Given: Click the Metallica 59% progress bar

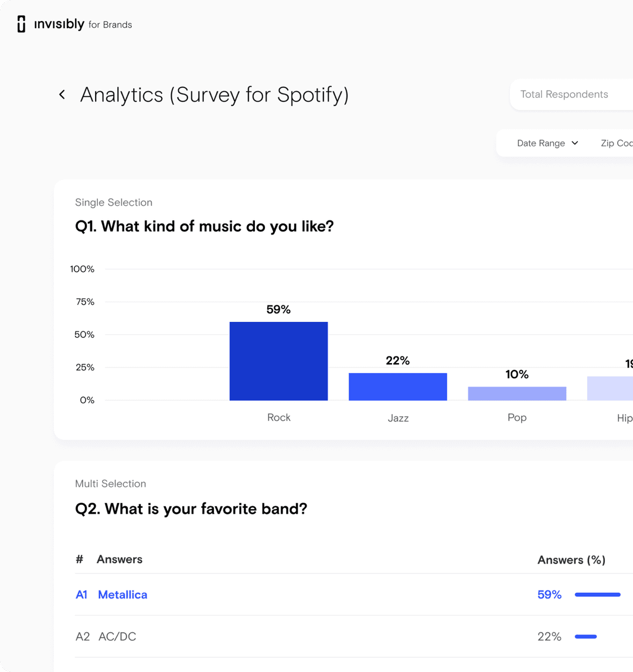Looking at the screenshot, I should point(597,595).
